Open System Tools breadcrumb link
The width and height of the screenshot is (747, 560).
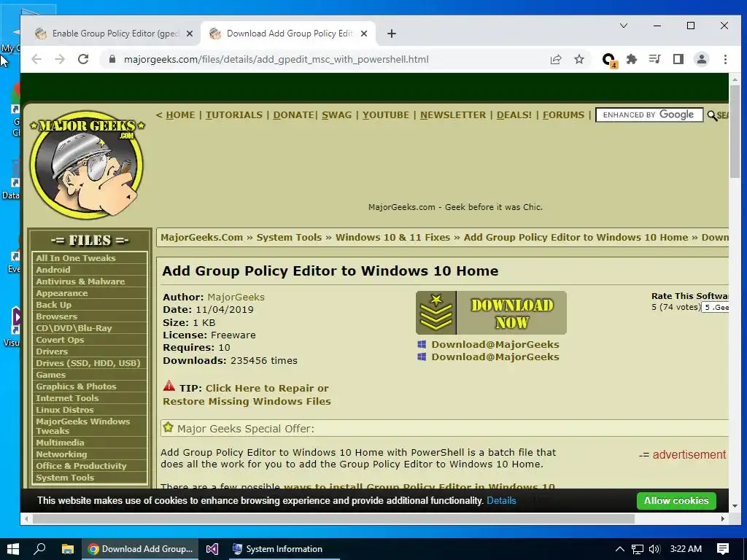coord(289,238)
